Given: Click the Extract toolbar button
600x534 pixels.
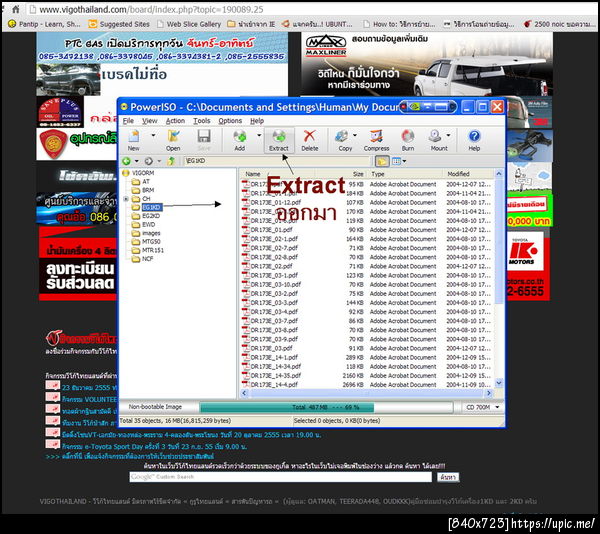Looking at the screenshot, I should pos(279,140).
